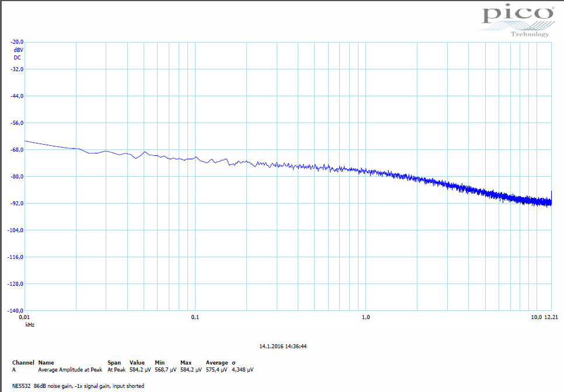Click the 0,1 frequency axis label
The image size is (564, 392).
195,317
